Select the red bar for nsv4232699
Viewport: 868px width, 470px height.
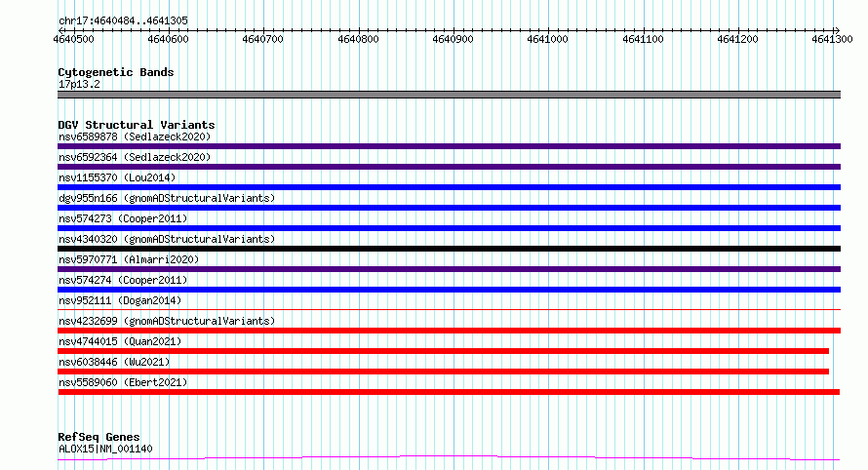(x=449, y=331)
